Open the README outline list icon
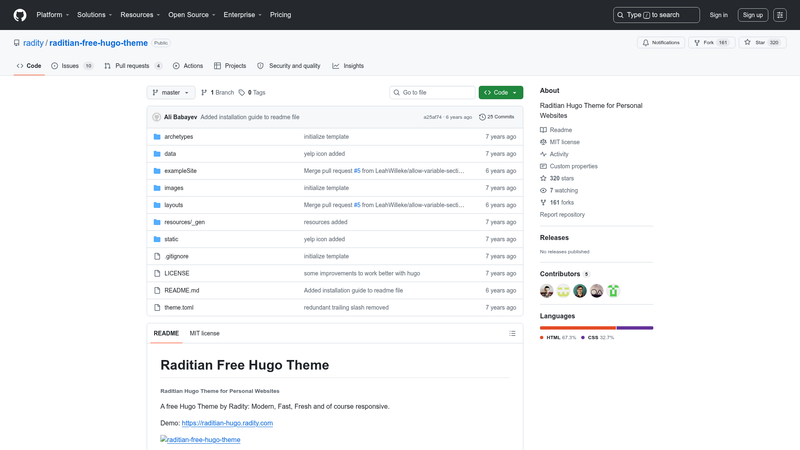The width and height of the screenshot is (800, 450). (x=512, y=333)
